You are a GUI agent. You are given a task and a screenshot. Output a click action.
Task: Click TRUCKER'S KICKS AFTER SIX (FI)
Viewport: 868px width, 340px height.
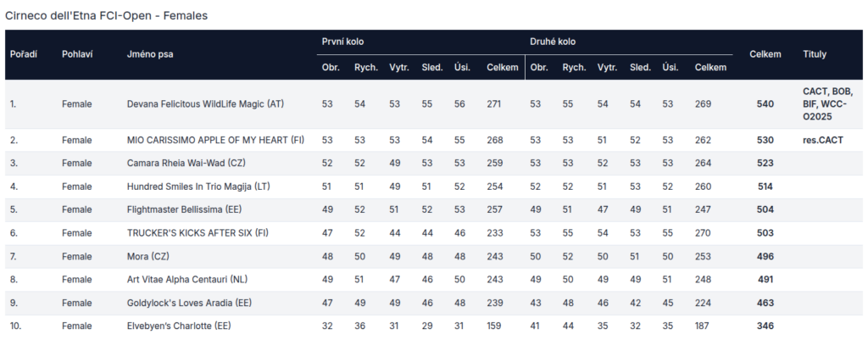pos(198,233)
